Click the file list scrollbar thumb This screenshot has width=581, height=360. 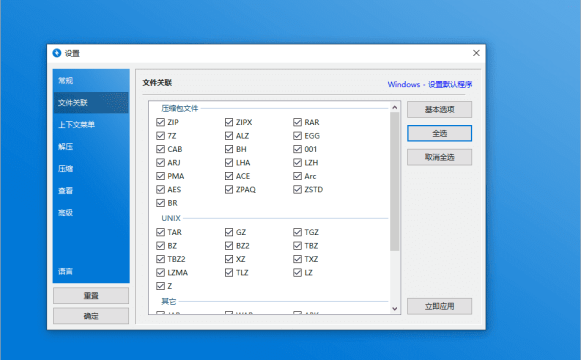(395, 181)
